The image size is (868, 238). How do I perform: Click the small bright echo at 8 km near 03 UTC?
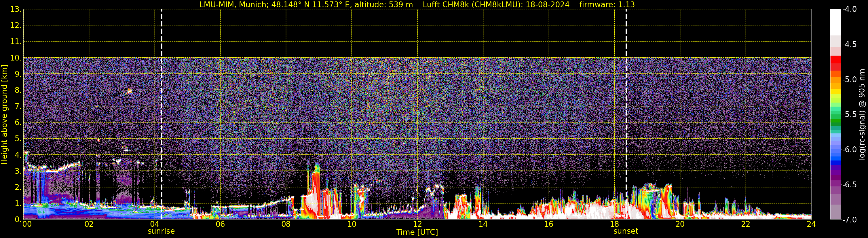pos(129,91)
